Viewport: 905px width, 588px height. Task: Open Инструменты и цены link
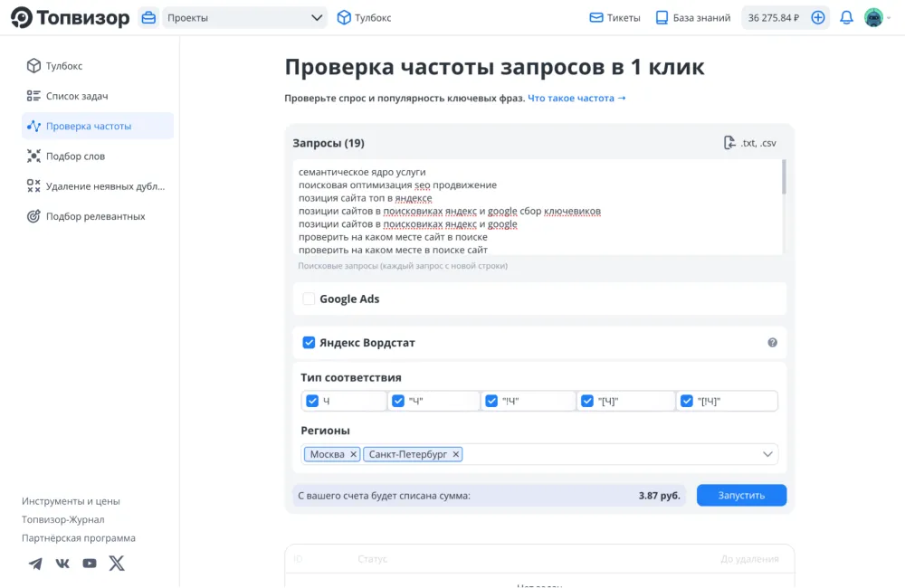[x=71, y=501]
